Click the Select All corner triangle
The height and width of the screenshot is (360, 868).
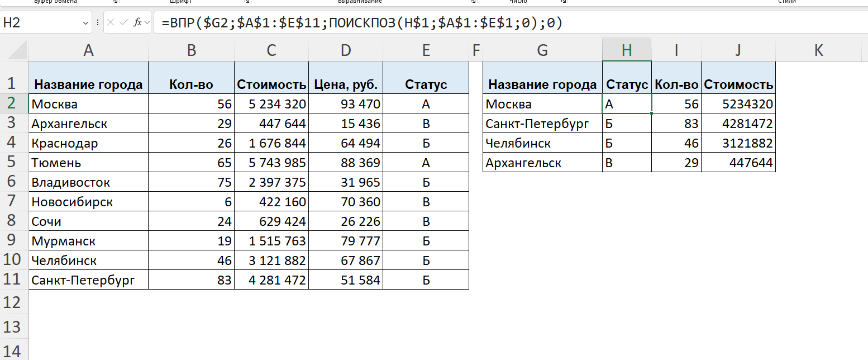(14, 50)
